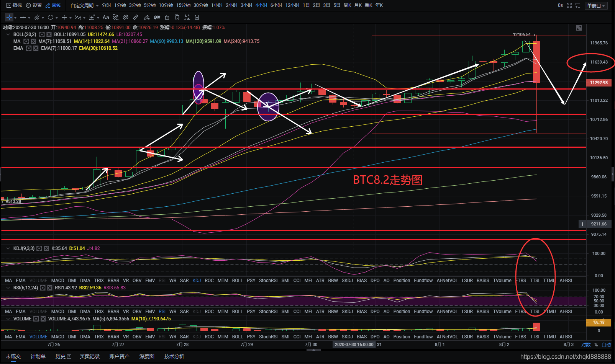The width and height of the screenshot is (615, 364).
Task: Select OBV in the VOLUME panel indicator row
Action: point(137,337)
